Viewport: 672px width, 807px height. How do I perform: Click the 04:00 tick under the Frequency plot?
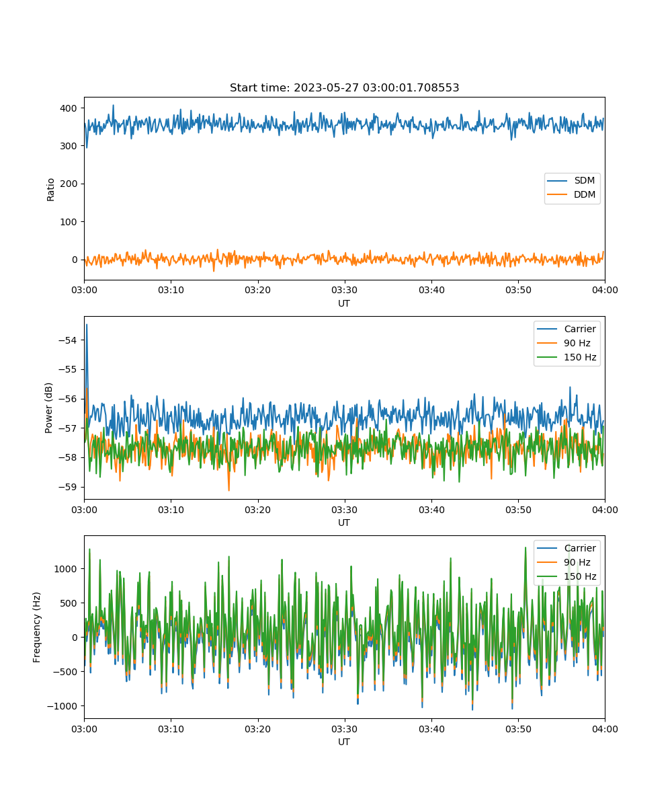coord(605,728)
